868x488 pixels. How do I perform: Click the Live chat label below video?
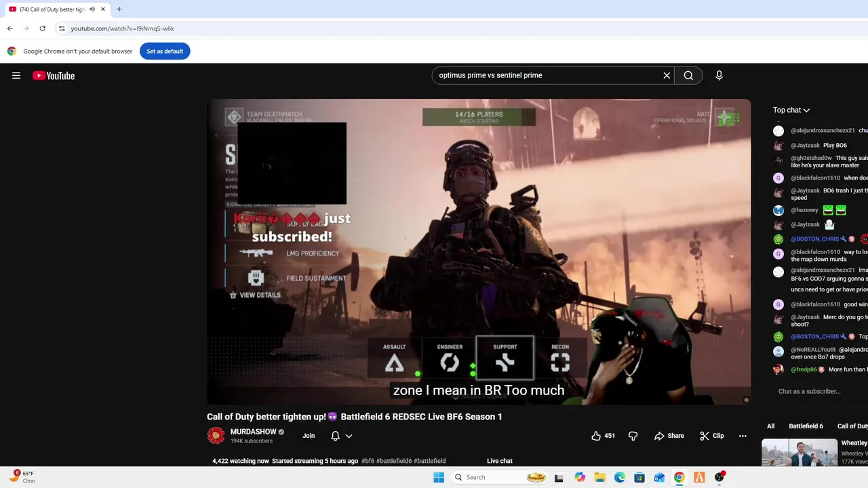coord(500,461)
